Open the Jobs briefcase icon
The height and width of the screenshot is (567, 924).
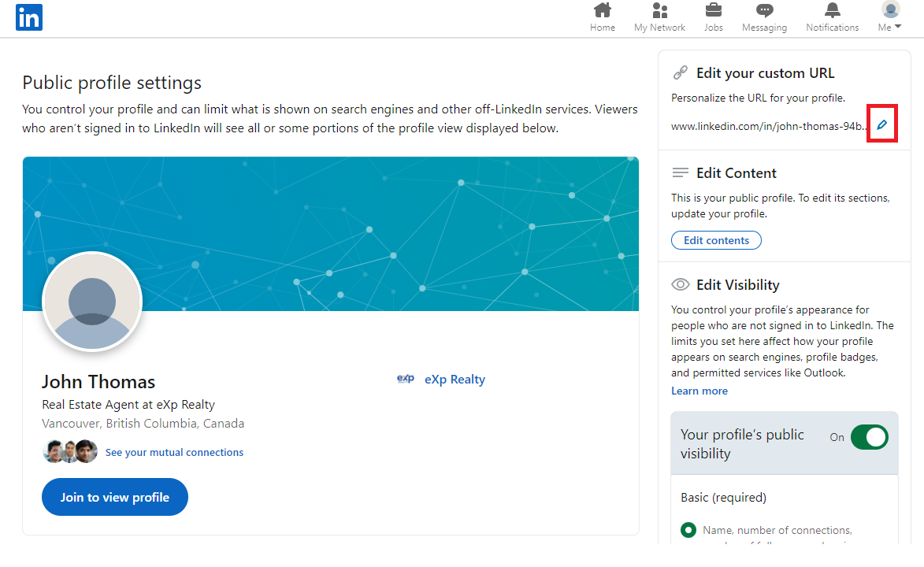click(713, 11)
